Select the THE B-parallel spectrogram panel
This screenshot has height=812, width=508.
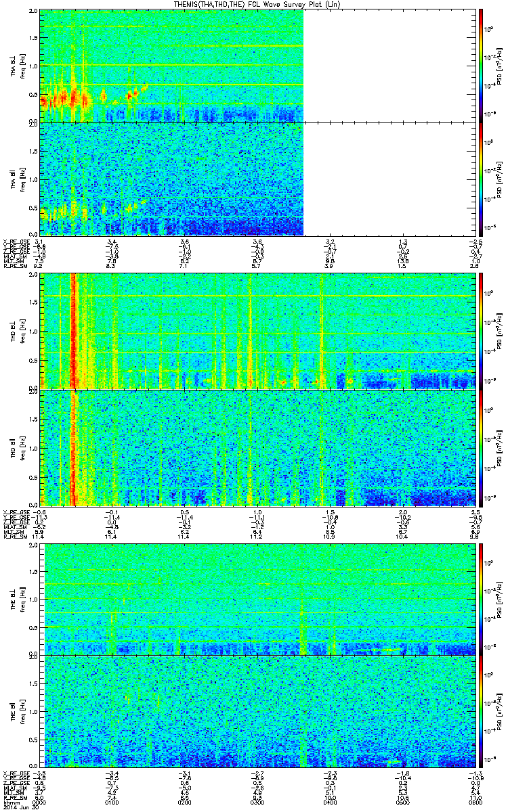257,710
